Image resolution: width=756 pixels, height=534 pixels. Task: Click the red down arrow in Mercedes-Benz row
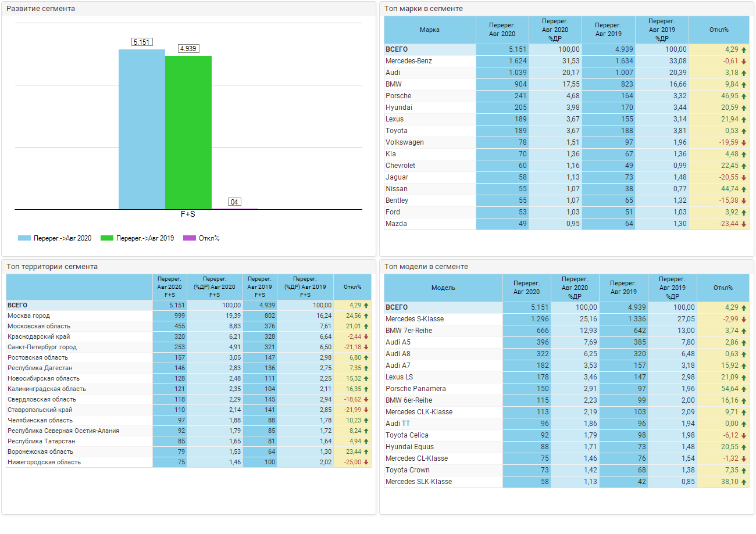[x=744, y=61]
